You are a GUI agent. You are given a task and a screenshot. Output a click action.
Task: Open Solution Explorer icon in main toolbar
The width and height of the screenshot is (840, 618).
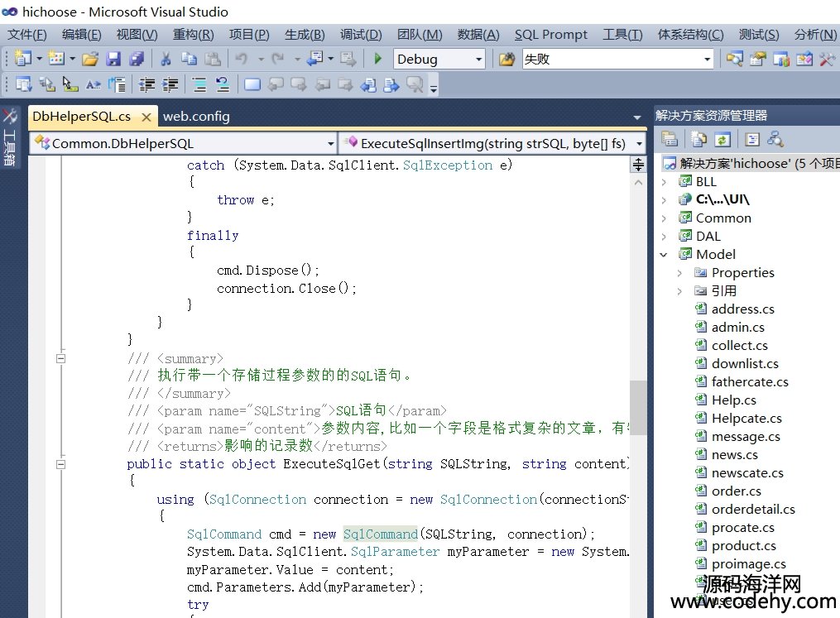click(734, 59)
